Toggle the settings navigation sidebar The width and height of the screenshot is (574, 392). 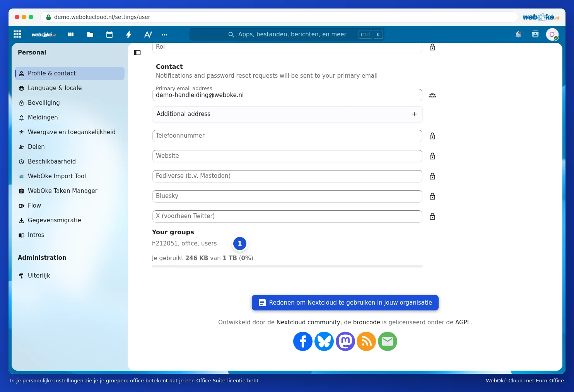(137, 53)
